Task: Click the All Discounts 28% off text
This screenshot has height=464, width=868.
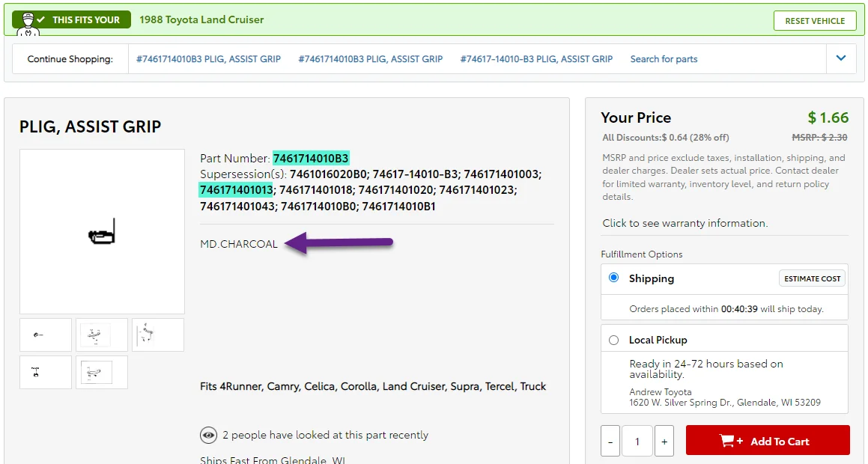Action: click(666, 137)
